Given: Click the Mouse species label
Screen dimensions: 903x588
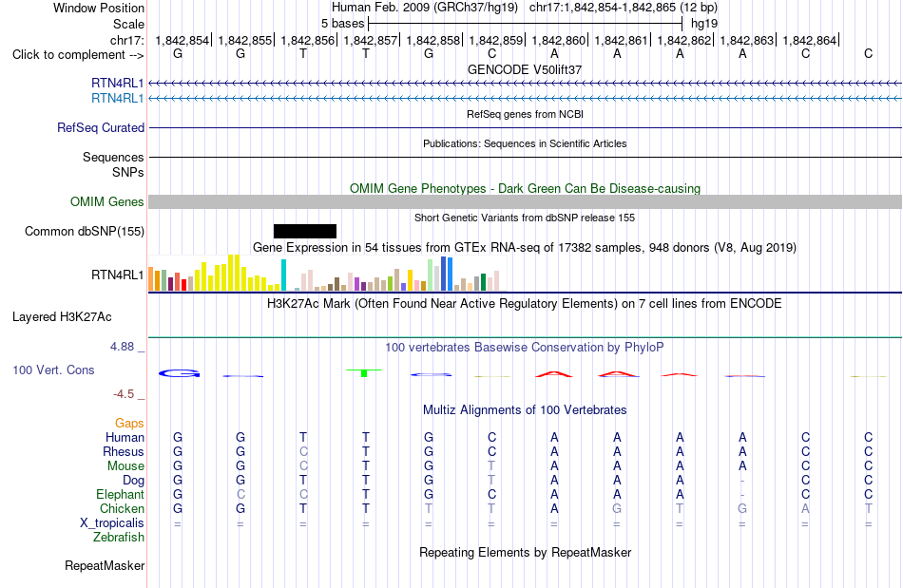Looking at the screenshot, I should tap(125, 466).
